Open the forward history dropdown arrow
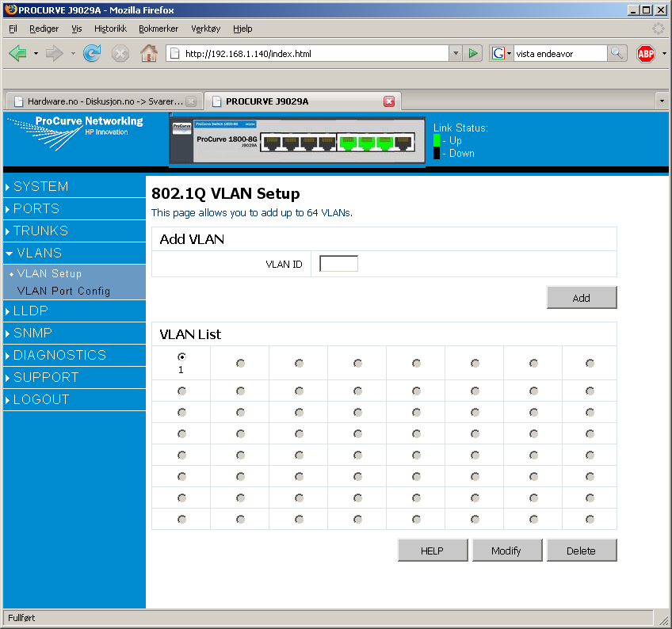The image size is (672, 629). [73, 54]
